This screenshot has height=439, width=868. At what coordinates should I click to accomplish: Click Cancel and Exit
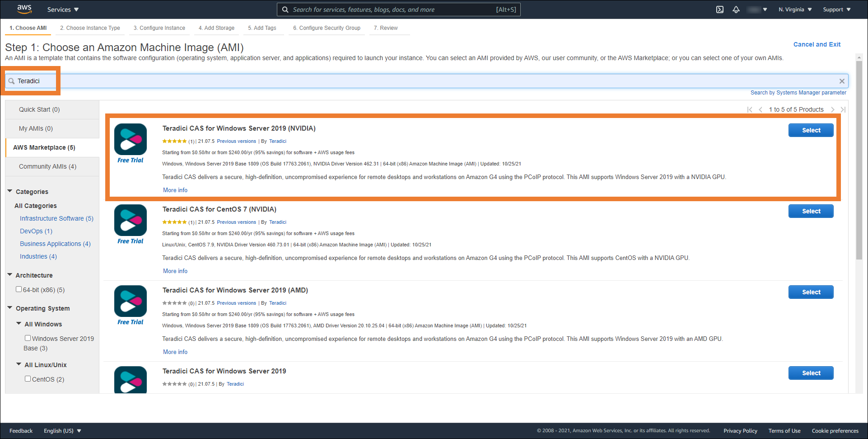817,44
